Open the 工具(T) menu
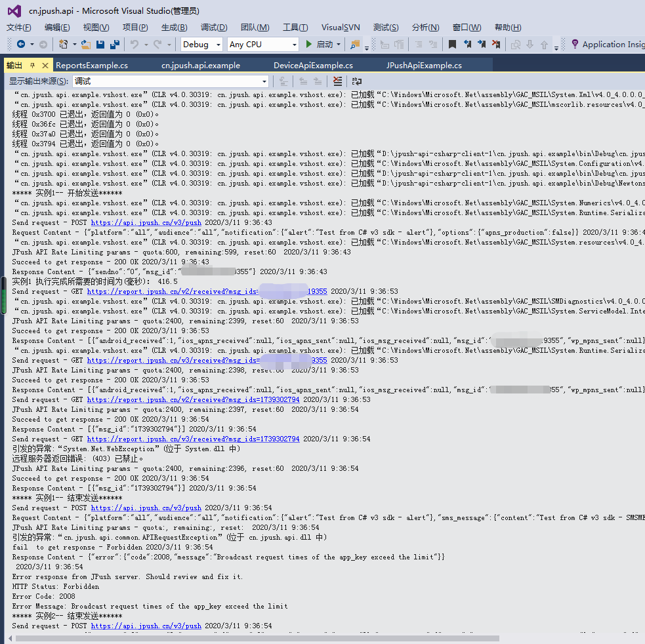 coord(295,27)
